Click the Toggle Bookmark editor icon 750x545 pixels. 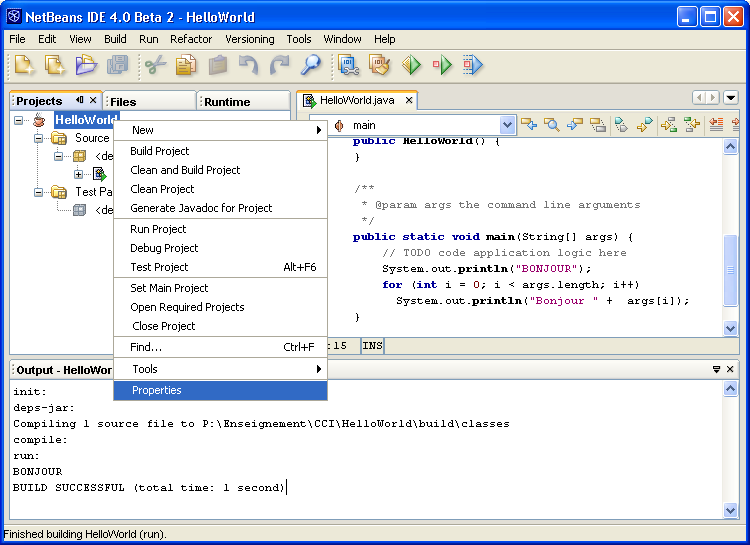click(621, 125)
